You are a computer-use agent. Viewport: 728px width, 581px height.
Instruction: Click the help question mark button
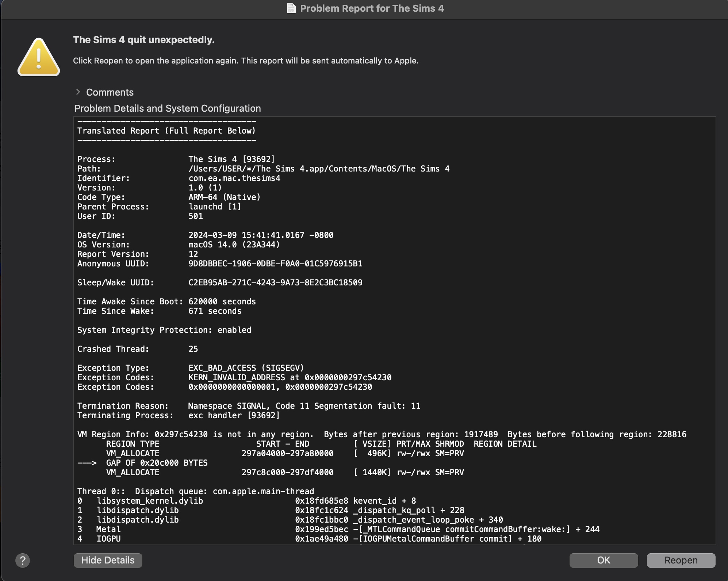pyautogui.click(x=23, y=560)
